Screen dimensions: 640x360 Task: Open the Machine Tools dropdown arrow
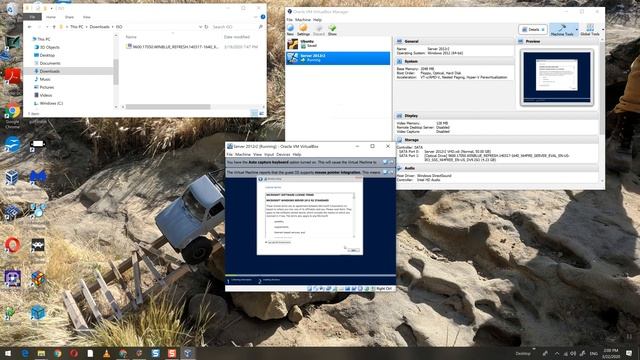pyautogui.click(x=577, y=29)
